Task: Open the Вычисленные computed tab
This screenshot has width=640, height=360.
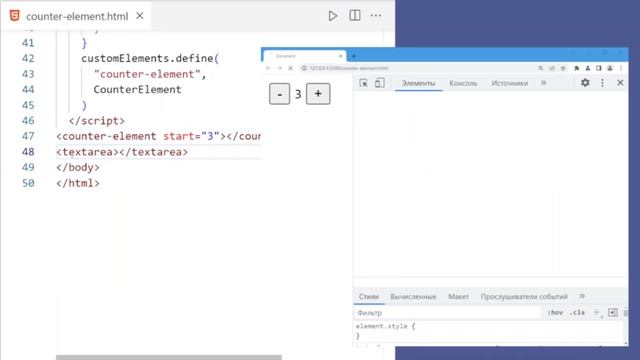Action: tap(413, 297)
